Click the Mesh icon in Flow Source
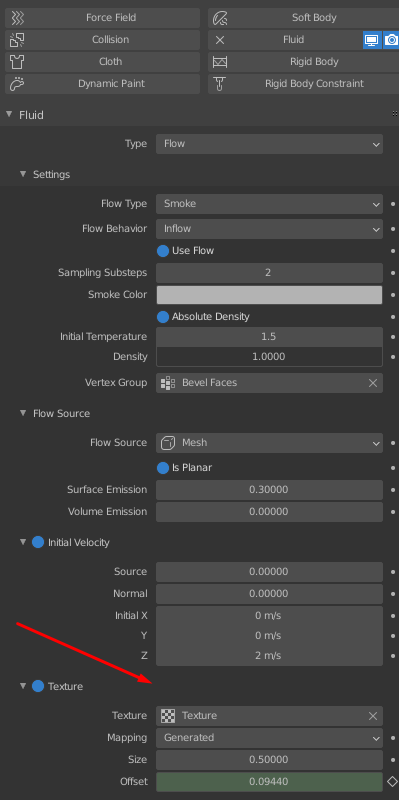Viewport: 399px width, 800px height. click(168, 443)
